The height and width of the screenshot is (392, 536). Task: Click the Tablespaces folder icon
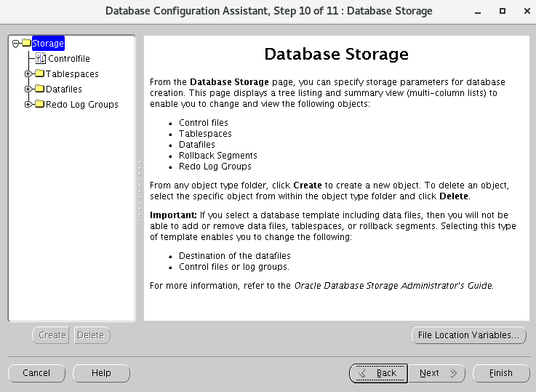(40, 74)
